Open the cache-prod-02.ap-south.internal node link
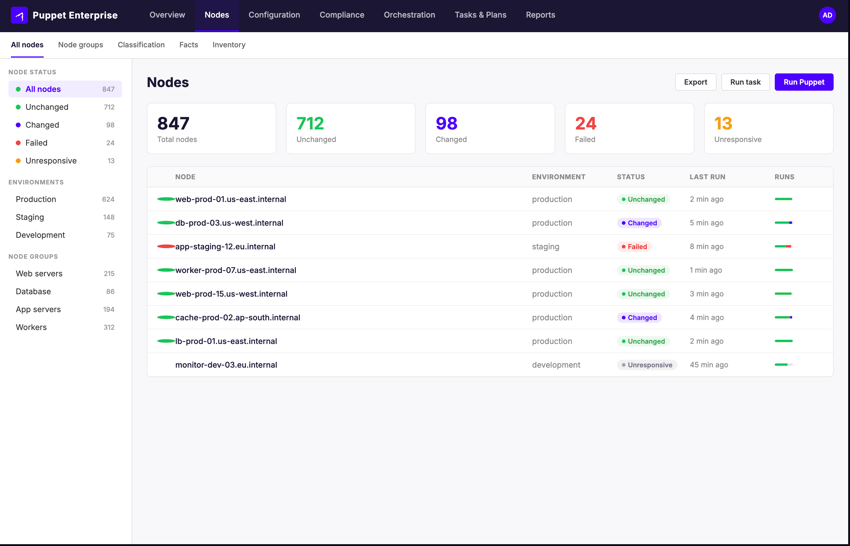The width and height of the screenshot is (850, 546). 237,318
